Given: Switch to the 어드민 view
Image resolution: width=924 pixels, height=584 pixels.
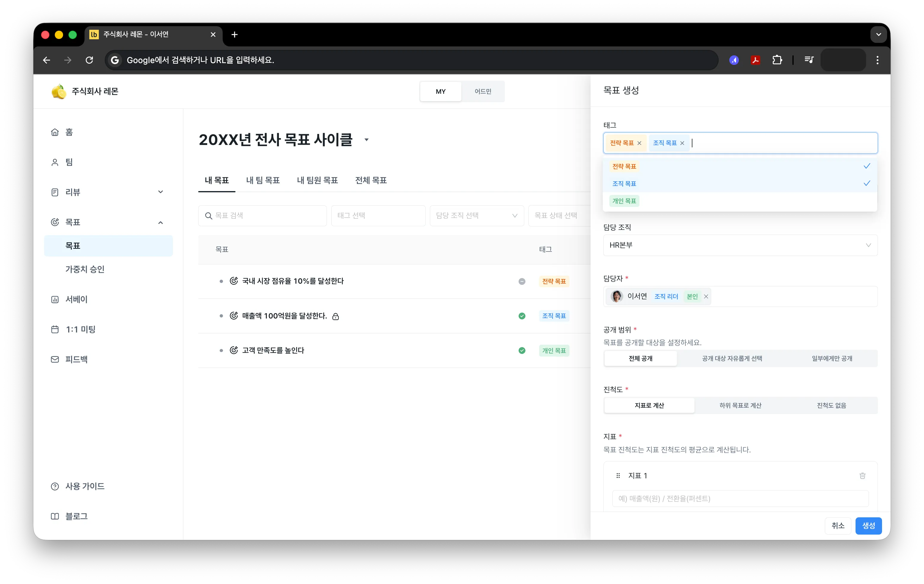Looking at the screenshot, I should click(483, 91).
